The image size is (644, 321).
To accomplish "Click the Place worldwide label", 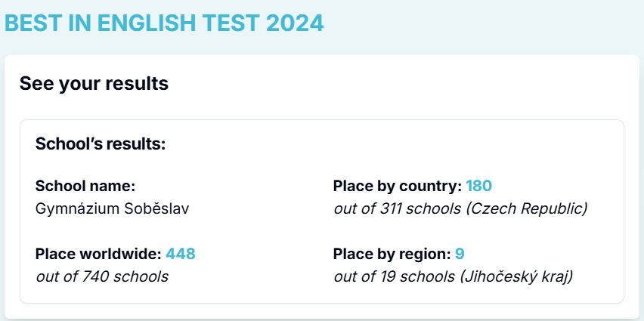I will (98, 254).
